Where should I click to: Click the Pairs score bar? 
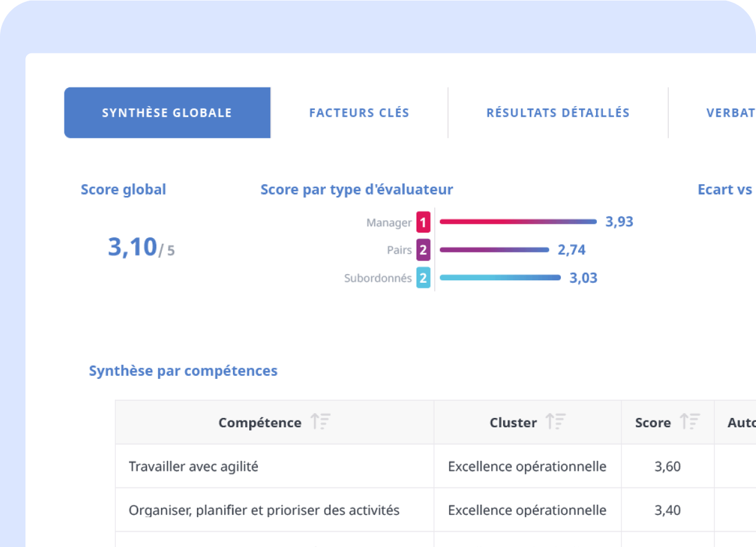(494, 250)
